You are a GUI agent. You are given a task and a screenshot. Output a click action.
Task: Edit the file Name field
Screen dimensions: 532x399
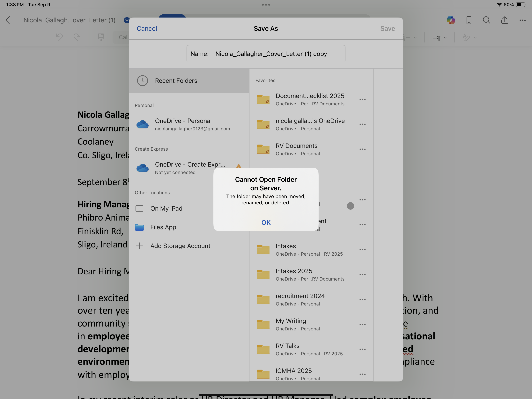point(266,54)
